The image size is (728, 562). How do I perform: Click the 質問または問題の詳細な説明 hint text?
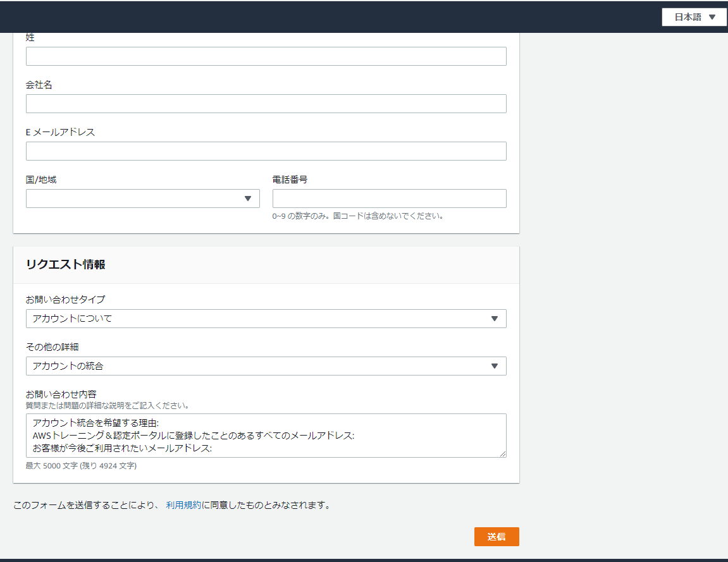[x=108, y=406]
